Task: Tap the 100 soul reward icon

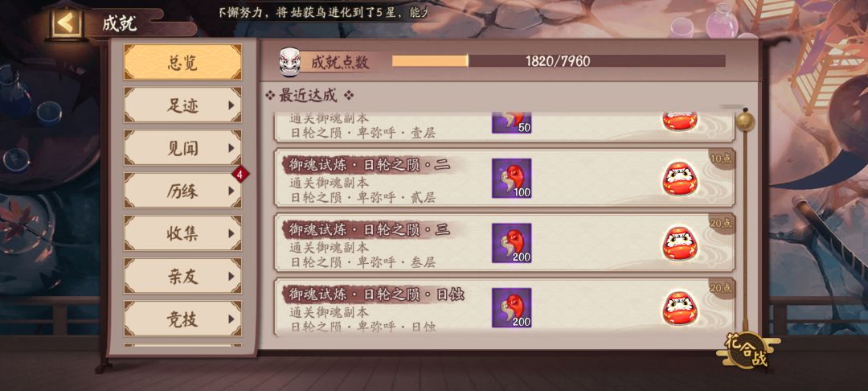Action: click(511, 179)
